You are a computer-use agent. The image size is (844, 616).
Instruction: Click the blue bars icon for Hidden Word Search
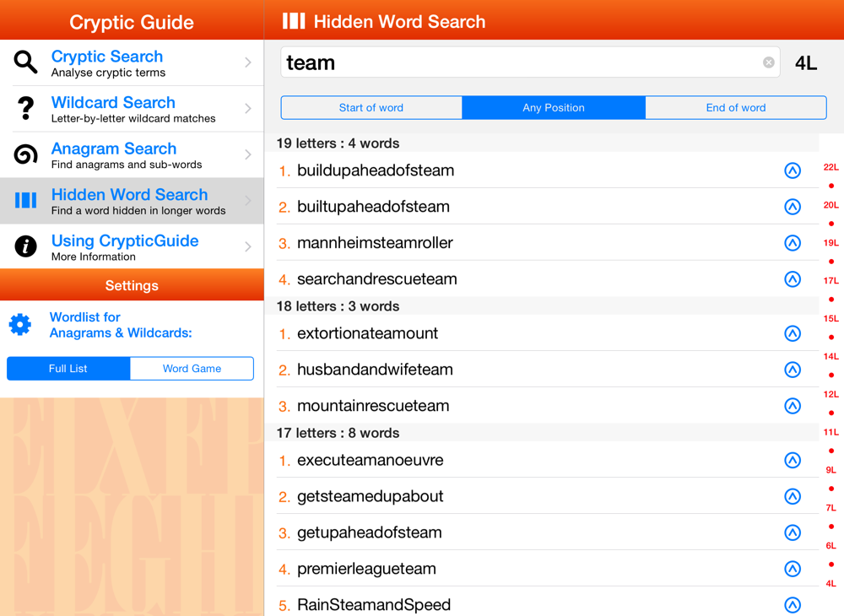click(x=25, y=200)
